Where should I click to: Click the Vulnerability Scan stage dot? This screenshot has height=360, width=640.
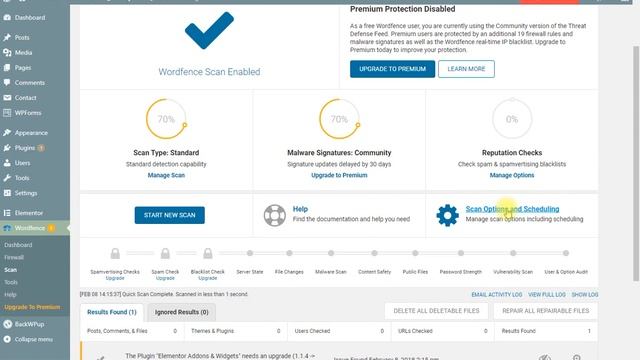513,253
